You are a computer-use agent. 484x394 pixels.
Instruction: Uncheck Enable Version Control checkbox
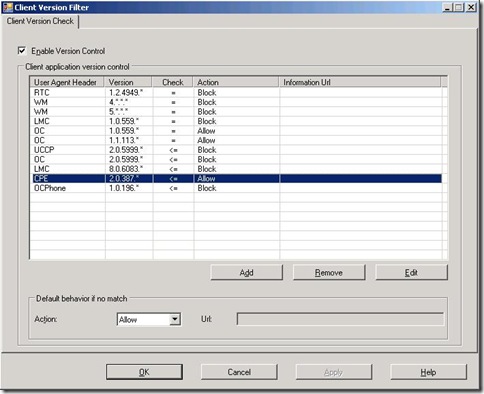pos(22,51)
